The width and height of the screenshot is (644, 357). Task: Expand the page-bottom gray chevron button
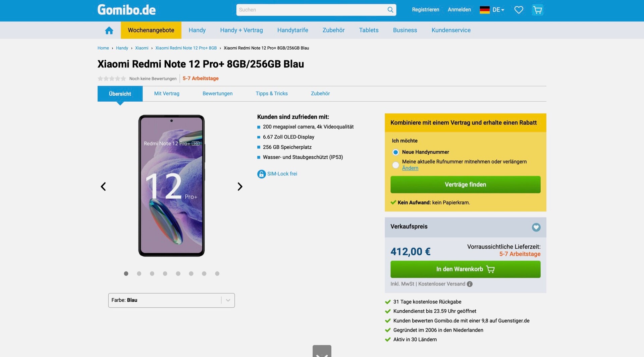coord(322,351)
